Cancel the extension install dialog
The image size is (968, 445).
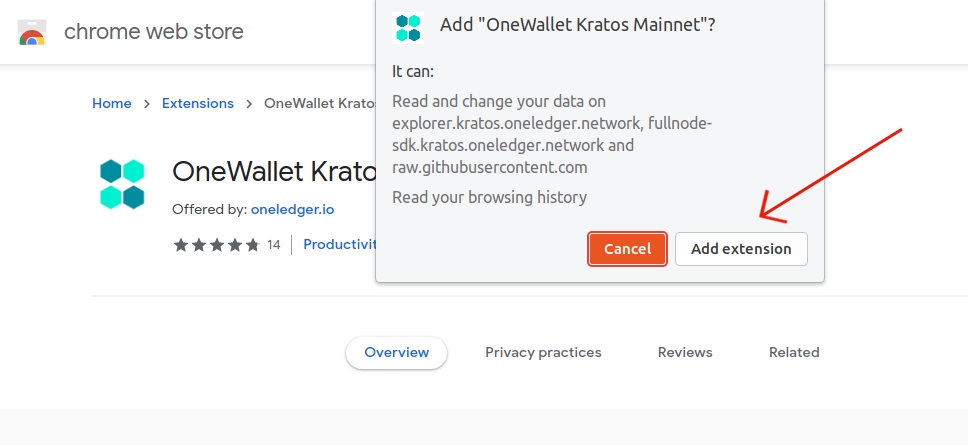[627, 249]
